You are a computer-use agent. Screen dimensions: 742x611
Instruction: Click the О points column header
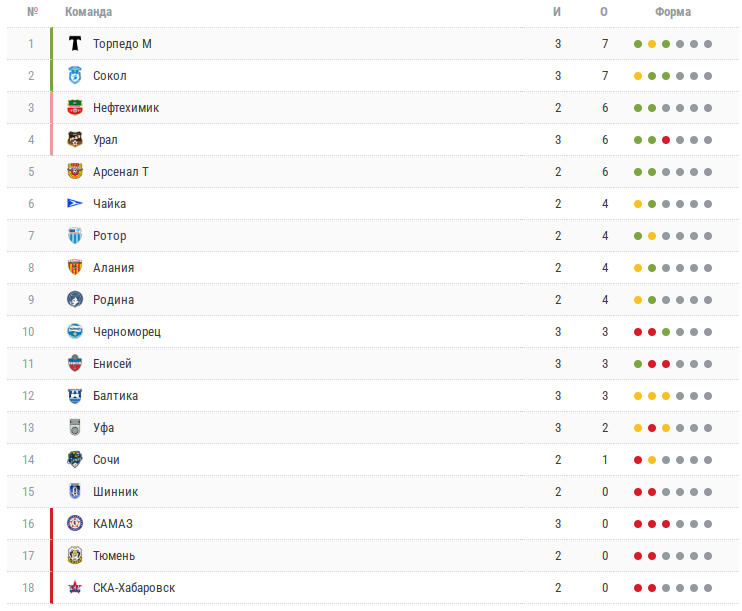tap(604, 12)
